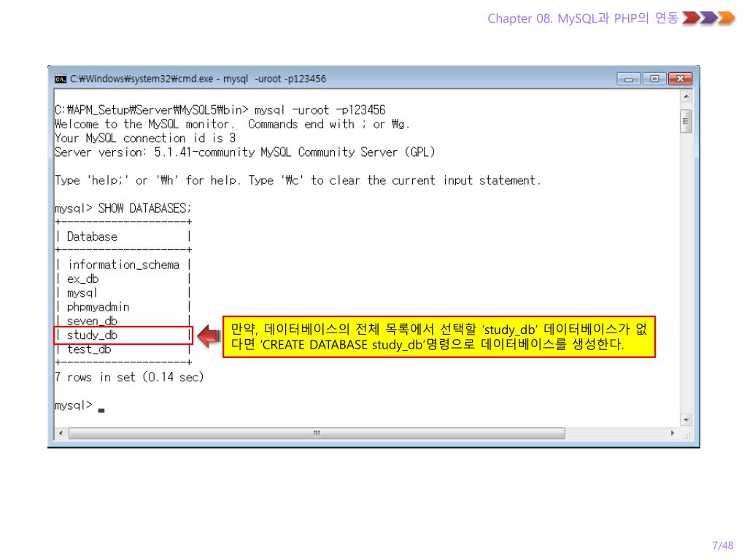Click the horizontal scrollbar left arrow

[x=61, y=433]
